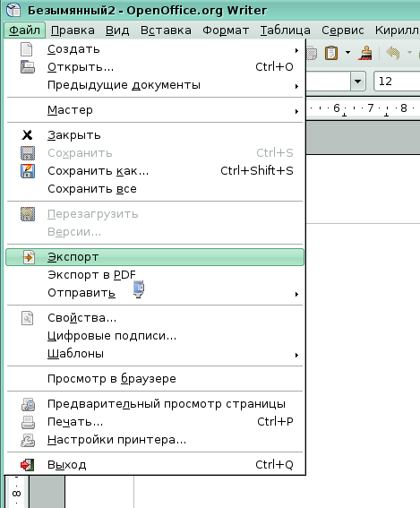Click the exit door icon beside Выход
This screenshot has height=508, width=420.
(x=27, y=465)
